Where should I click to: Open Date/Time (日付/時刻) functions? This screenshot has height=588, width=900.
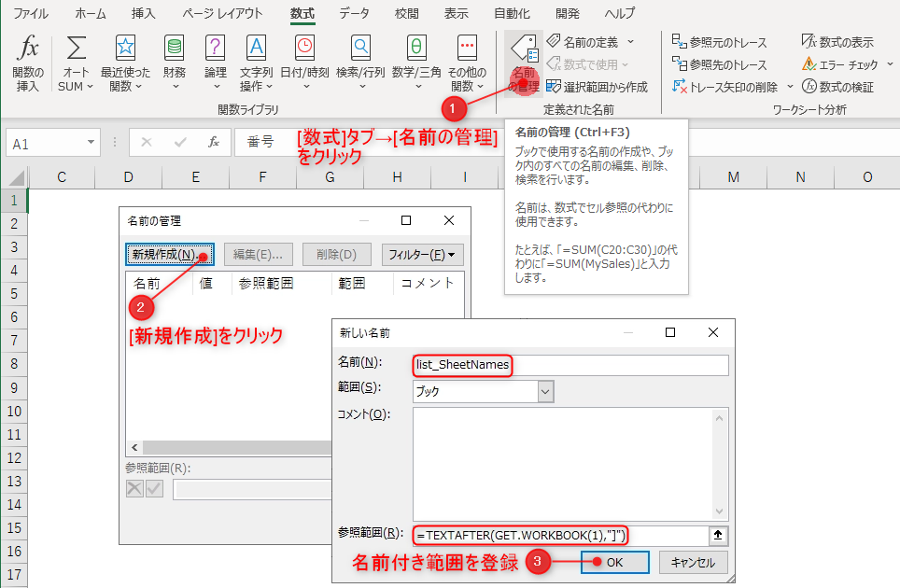[x=304, y=63]
